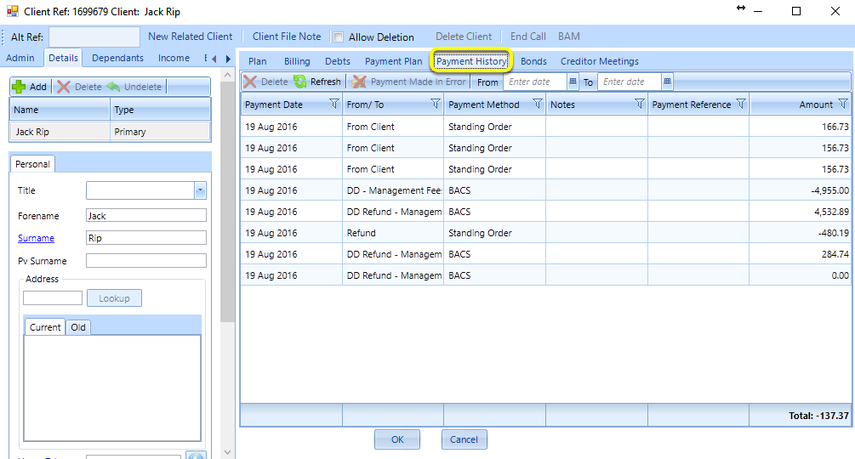Filter the Payment Date column
Image resolution: width=855 pixels, height=459 pixels.
point(334,104)
